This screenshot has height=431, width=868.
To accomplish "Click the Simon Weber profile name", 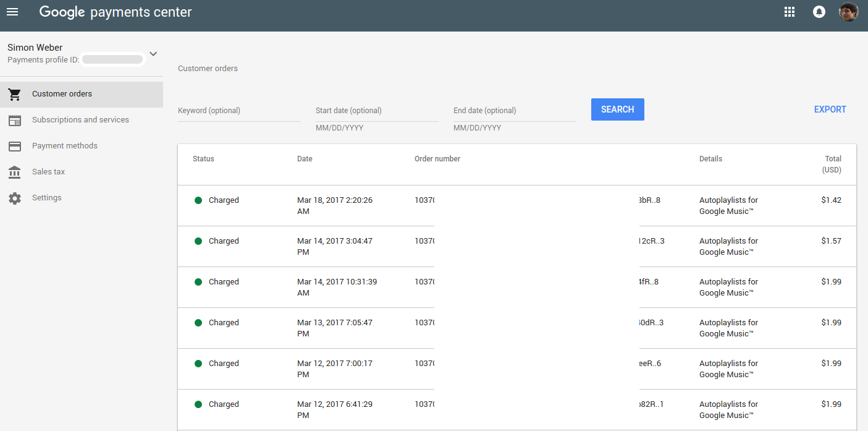I will point(35,48).
